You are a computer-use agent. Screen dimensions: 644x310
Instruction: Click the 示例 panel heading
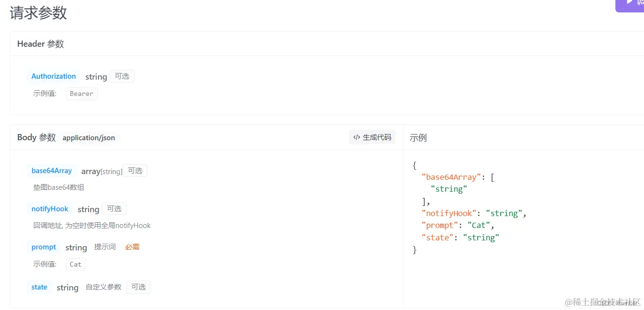click(x=418, y=138)
